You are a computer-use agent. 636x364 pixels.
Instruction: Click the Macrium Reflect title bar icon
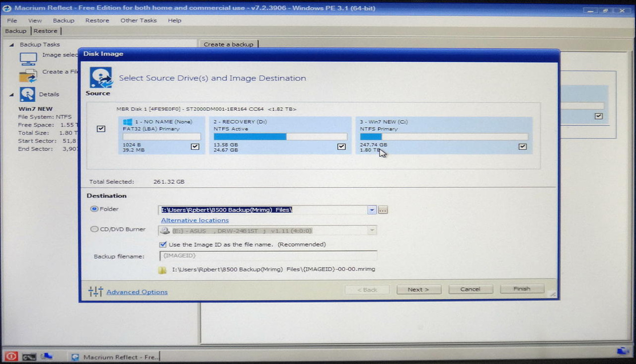(x=7, y=8)
